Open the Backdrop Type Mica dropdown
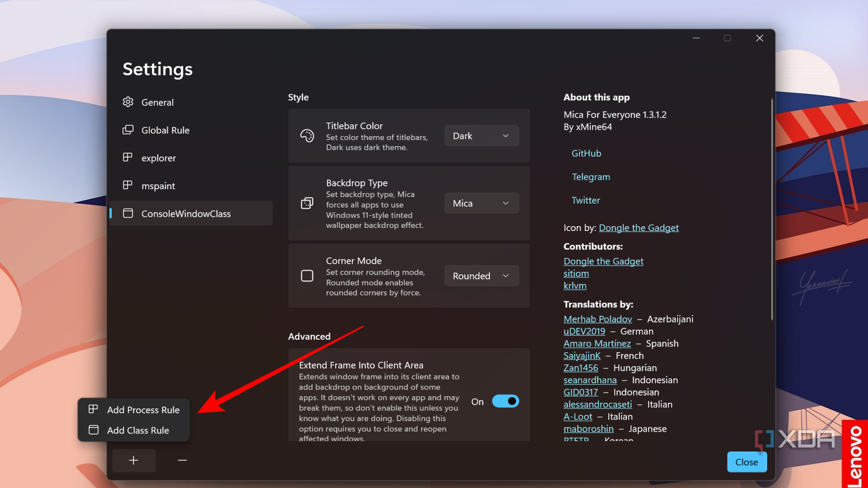This screenshot has width=868, height=488. (x=481, y=203)
